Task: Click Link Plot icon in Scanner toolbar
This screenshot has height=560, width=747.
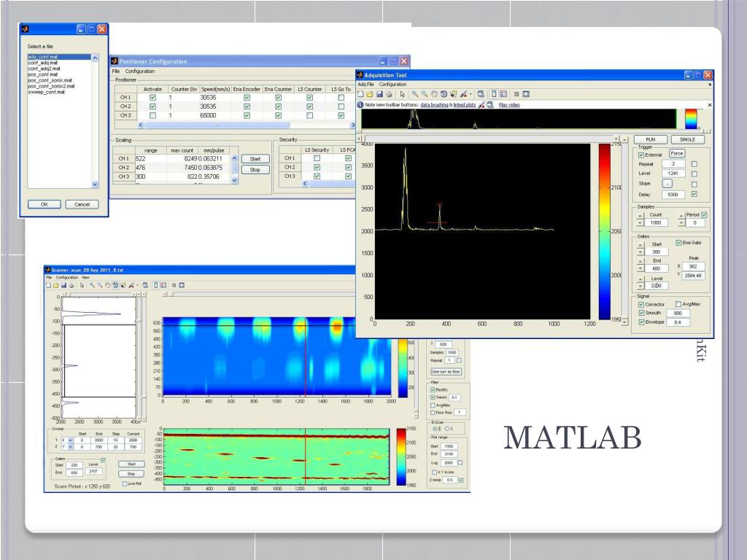Action: coord(145,285)
